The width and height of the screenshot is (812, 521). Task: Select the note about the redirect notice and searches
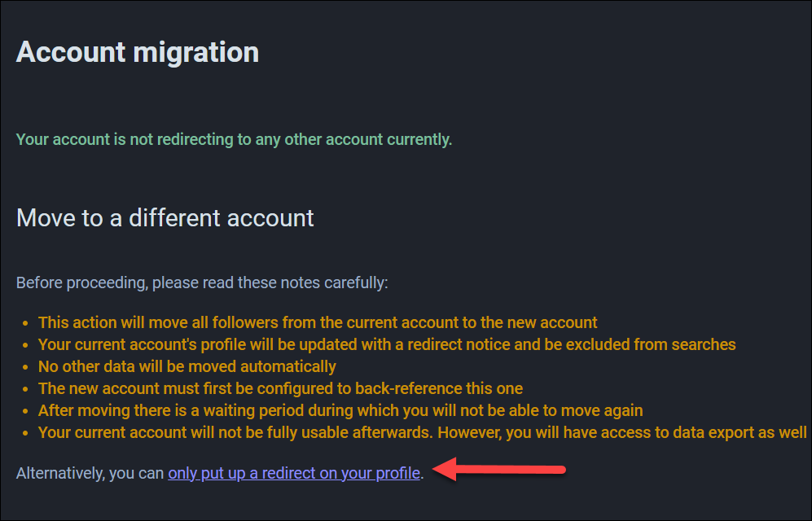coord(387,344)
